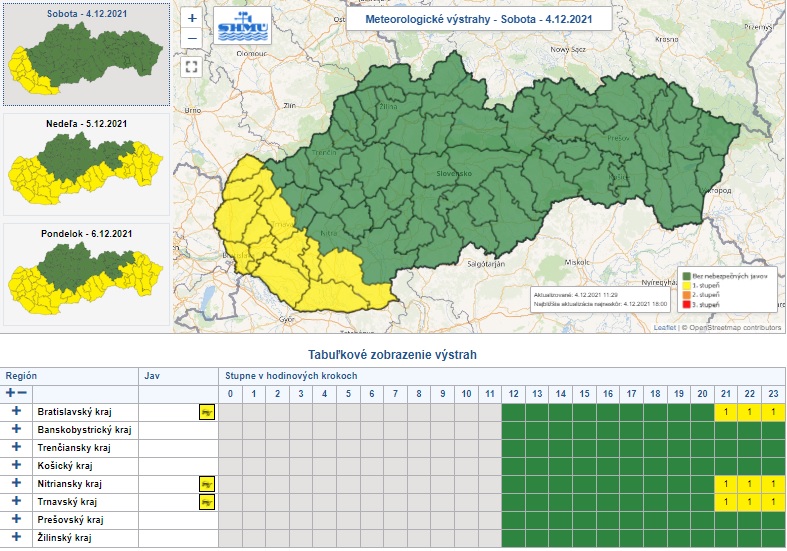Click hour 22 warning cell for Nitriansky kraj
This screenshot has width=787, height=551.
pos(749,484)
